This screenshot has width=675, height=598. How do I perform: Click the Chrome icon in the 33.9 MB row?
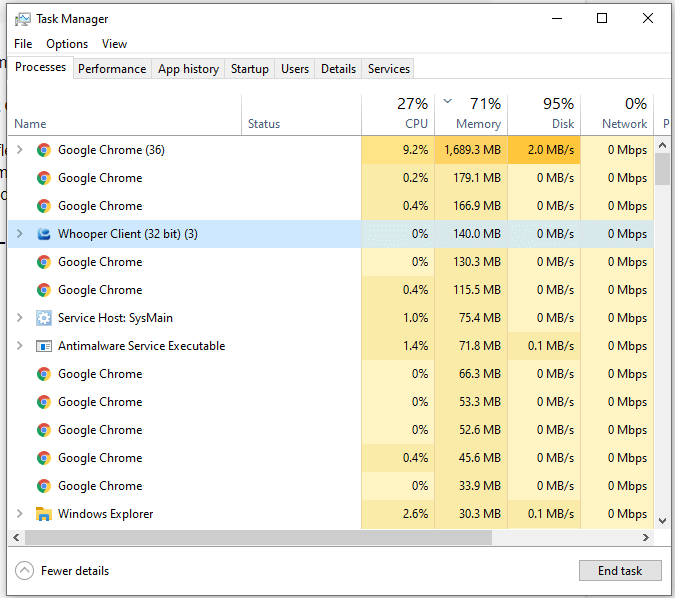(43, 486)
